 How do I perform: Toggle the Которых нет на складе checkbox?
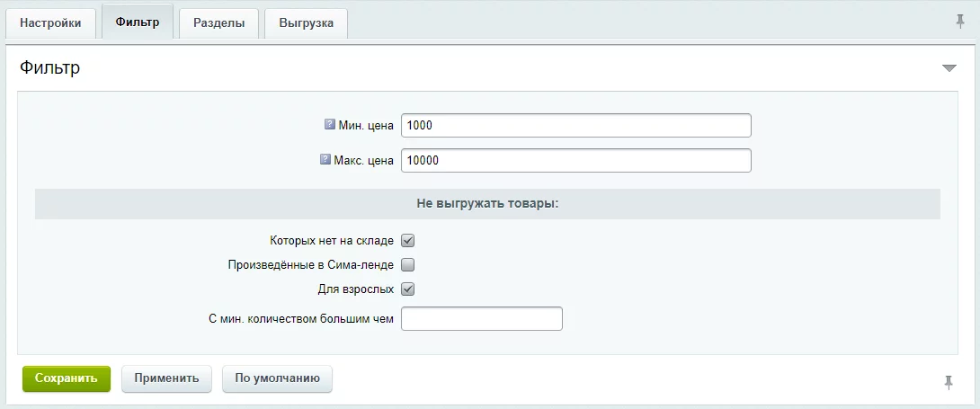[x=407, y=241]
